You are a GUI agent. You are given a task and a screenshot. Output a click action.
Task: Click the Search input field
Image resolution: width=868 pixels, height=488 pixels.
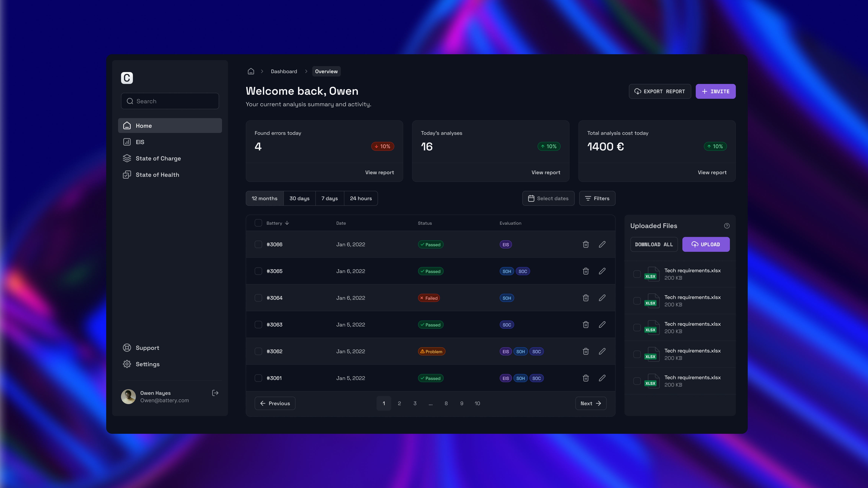(x=170, y=101)
